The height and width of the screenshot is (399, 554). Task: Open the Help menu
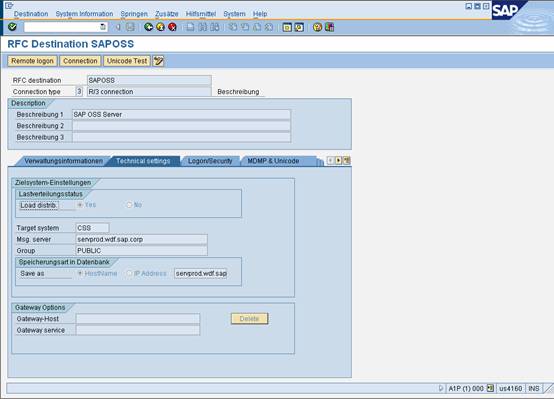click(x=260, y=14)
